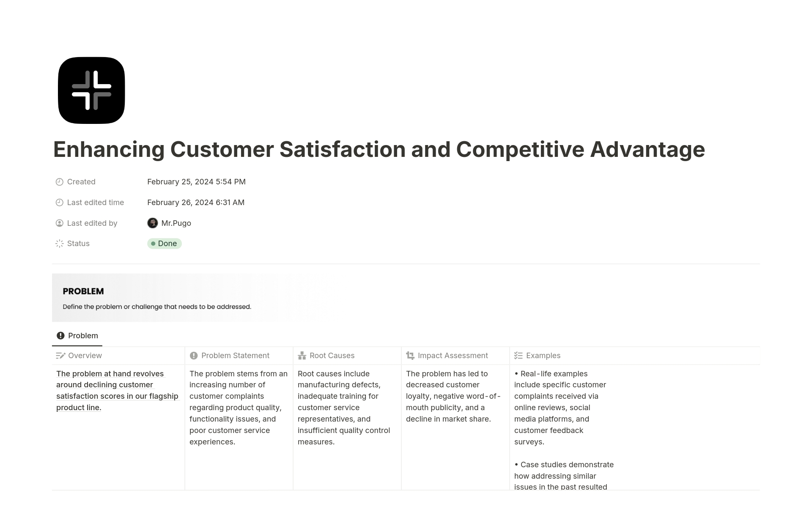
Task: Click the checklist icon beside Examples
Action: tap(518, 355)
